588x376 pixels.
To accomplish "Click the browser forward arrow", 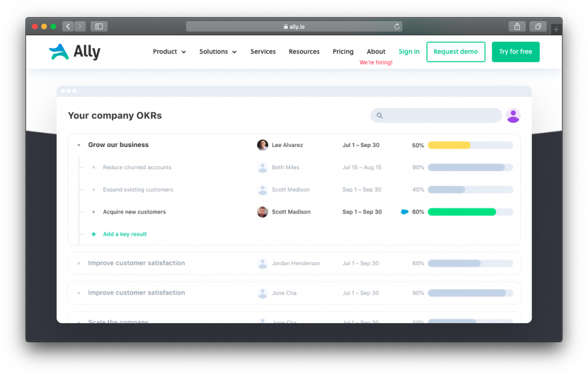I will tap(80, 26).
